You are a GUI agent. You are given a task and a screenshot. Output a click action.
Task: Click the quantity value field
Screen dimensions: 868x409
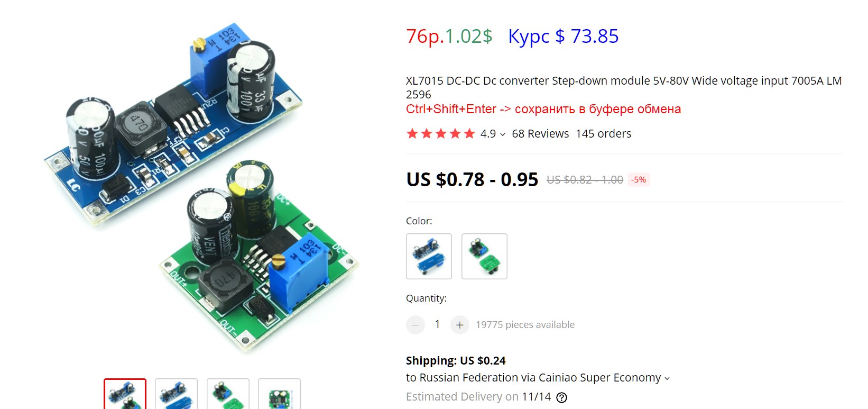point(438,324)
